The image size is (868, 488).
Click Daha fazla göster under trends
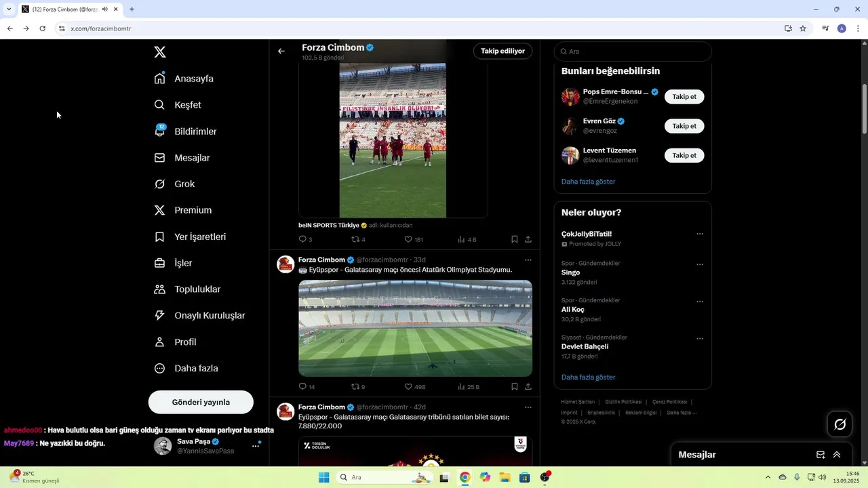(589, 377)
